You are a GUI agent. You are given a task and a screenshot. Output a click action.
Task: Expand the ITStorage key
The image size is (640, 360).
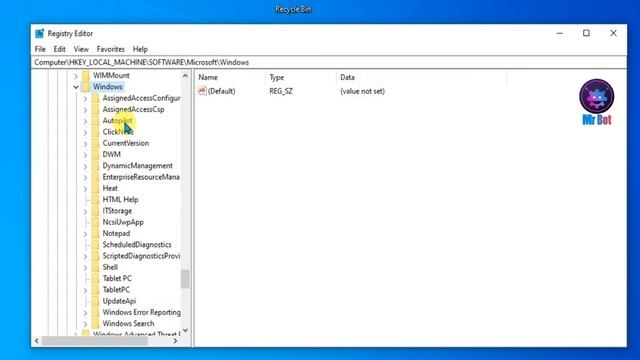coord(85,211)
